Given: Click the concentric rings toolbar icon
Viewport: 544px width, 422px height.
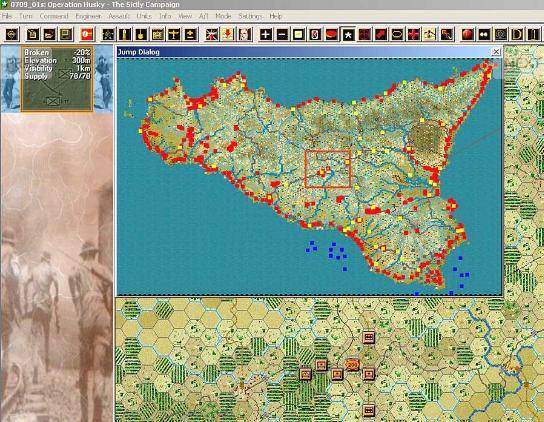Looking at the screenshot, I should [501, 34].
